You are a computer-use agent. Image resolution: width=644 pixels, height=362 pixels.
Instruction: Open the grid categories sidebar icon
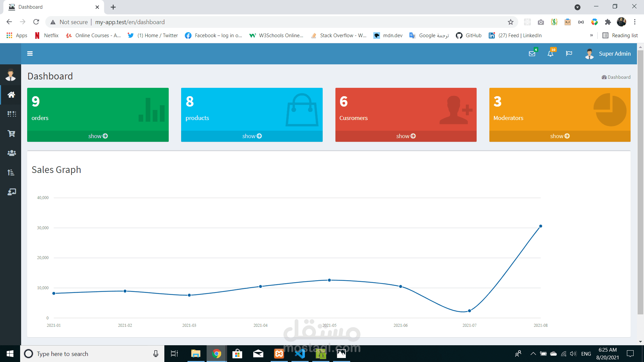[11, 114]
